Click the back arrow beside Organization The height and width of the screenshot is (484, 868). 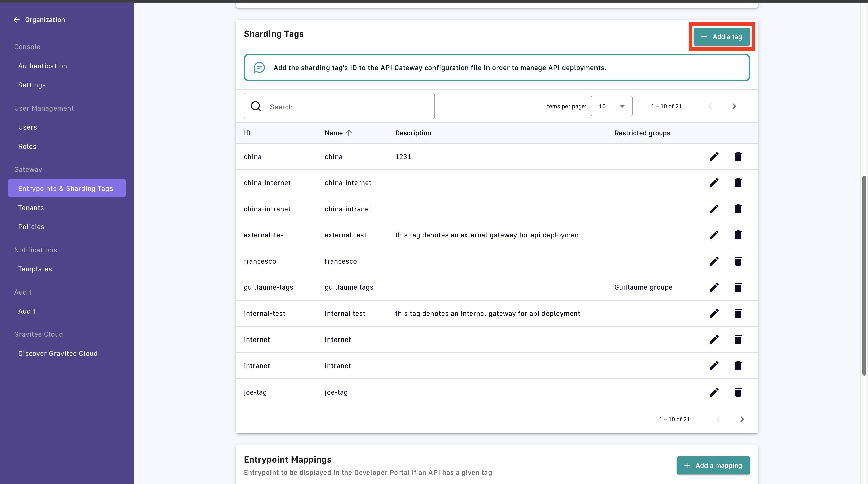(x=16, y=20)
